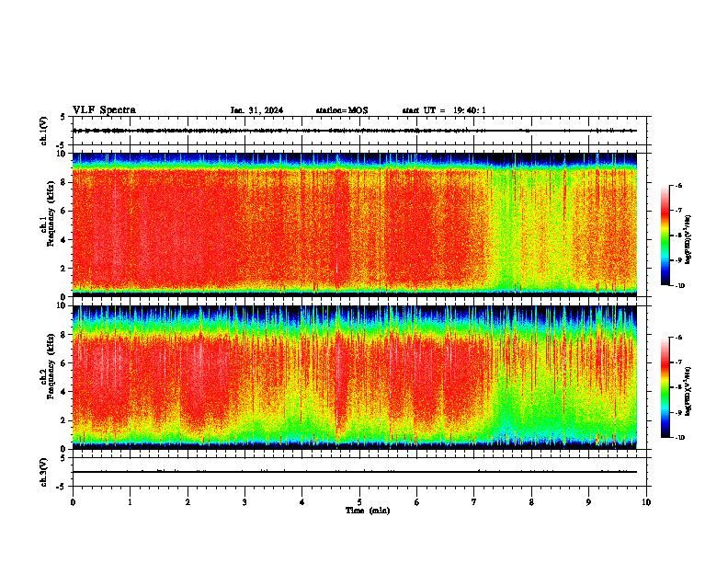Click the ch.1 spectrogram color bar
Screen dimensions: 728x563
665,236
